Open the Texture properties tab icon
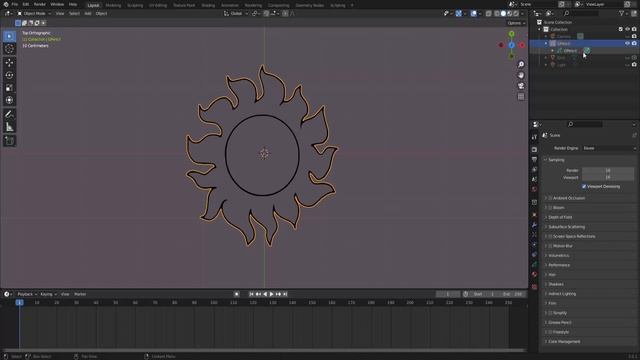 point(534,287)
